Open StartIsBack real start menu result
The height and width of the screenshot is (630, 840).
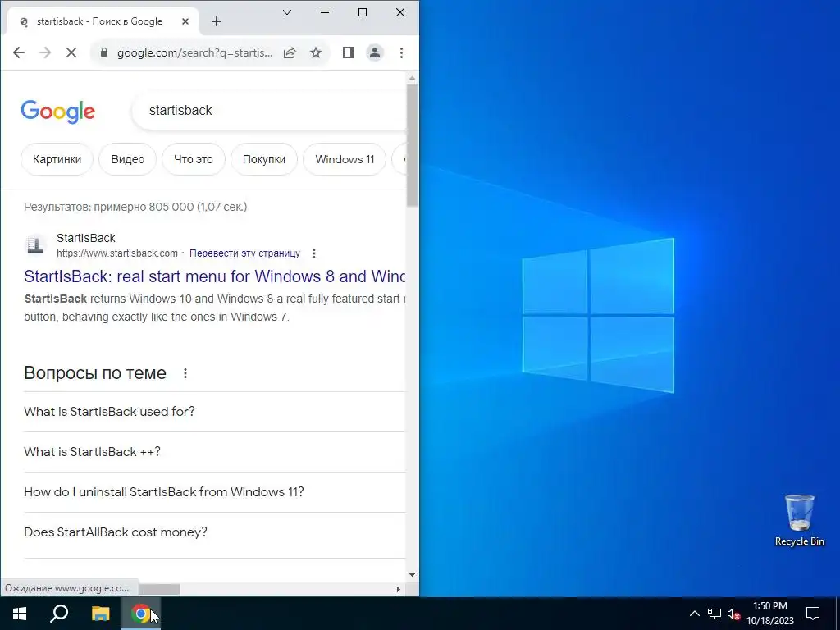click(214, 276)
